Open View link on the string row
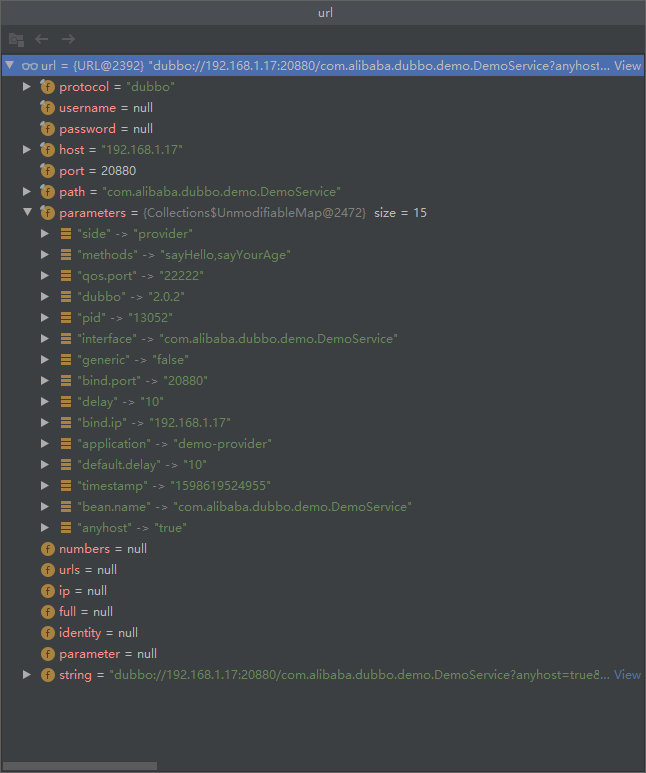Screen dimensions: 646x773 pos(627,674)
